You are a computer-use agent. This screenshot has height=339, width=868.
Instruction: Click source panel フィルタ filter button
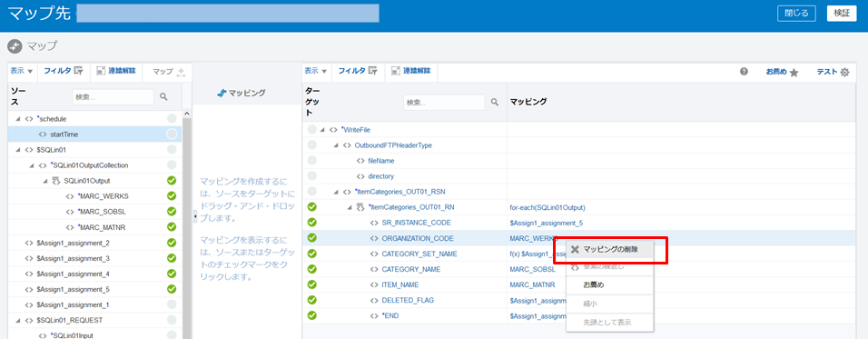[64, 71]
